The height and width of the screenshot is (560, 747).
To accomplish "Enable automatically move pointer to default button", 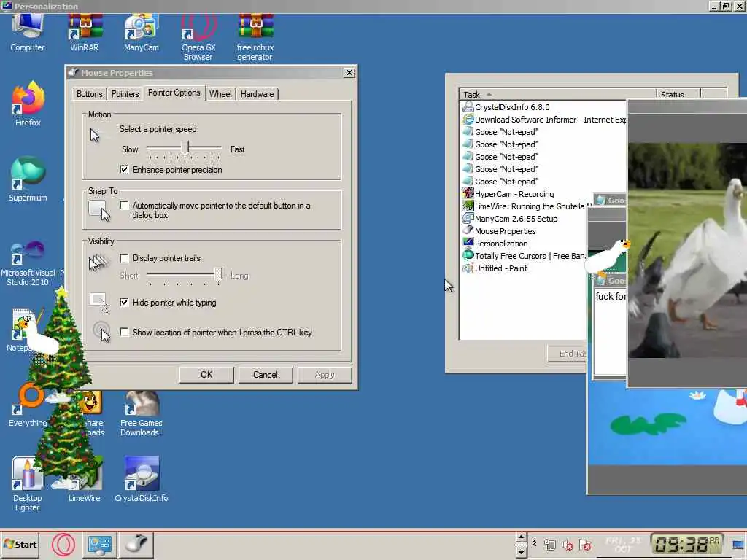I will point(124,205).
